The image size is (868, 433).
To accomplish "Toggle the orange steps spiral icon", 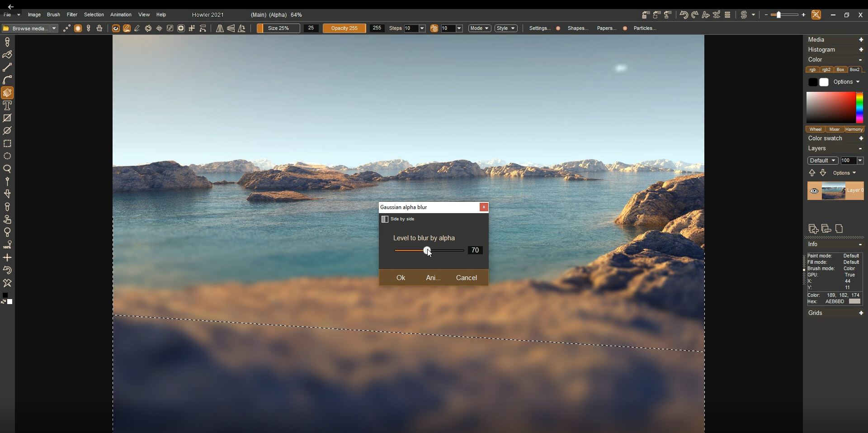I will pyautogui.click(x=434, y=28).
